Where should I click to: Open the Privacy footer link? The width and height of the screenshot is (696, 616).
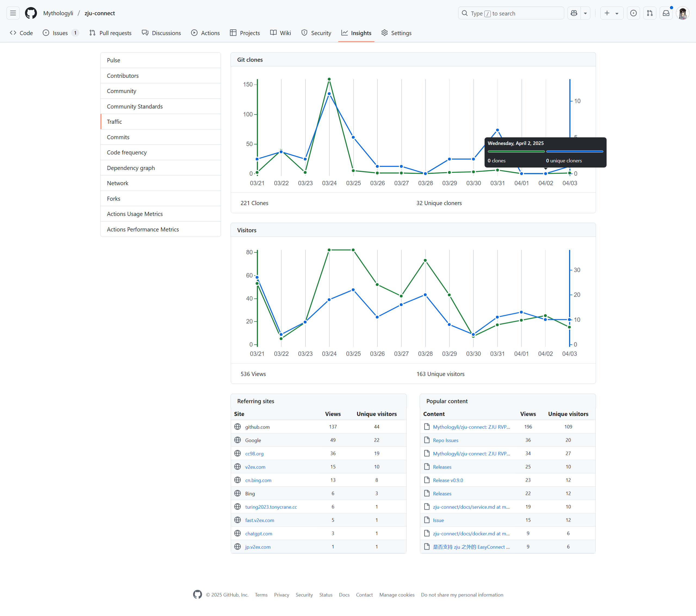tap(281, 595)
